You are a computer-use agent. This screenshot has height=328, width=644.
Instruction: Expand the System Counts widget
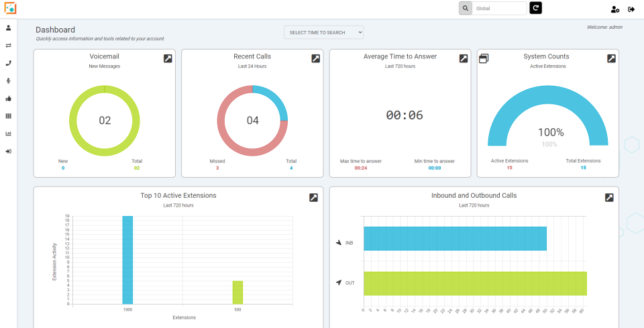(x=611, y=59)
